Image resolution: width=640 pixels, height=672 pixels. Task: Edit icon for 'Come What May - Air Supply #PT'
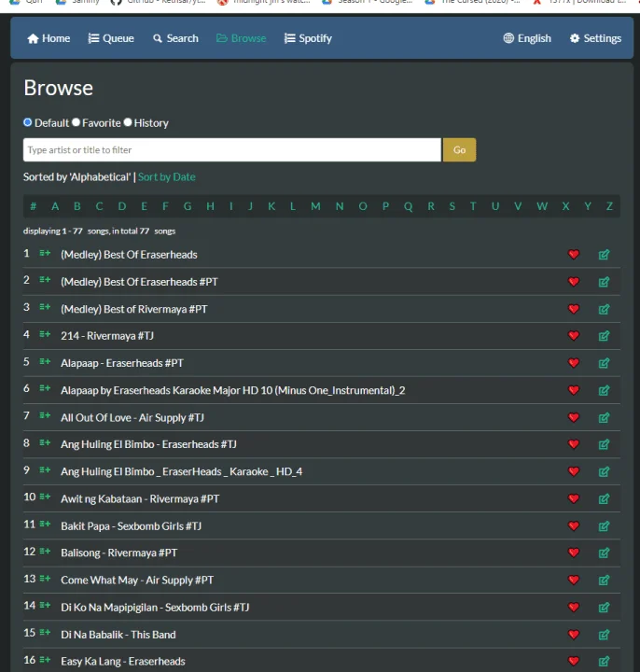(x=604, y=581)
